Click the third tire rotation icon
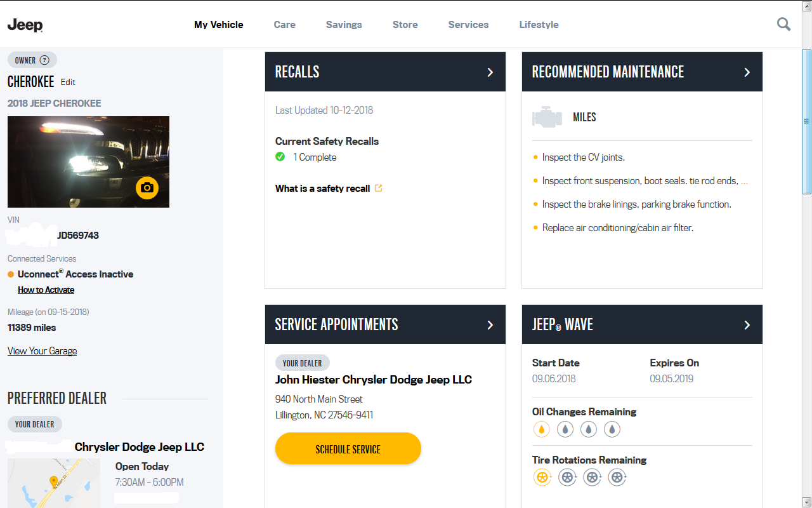Image resolution: width=812 pixels, height=508 pixels. pos(592,478)
